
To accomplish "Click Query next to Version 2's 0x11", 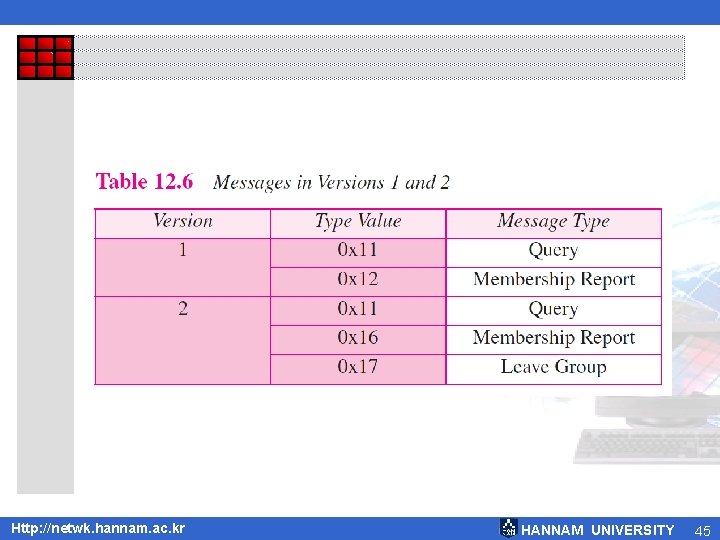I will tap(553, 311).
